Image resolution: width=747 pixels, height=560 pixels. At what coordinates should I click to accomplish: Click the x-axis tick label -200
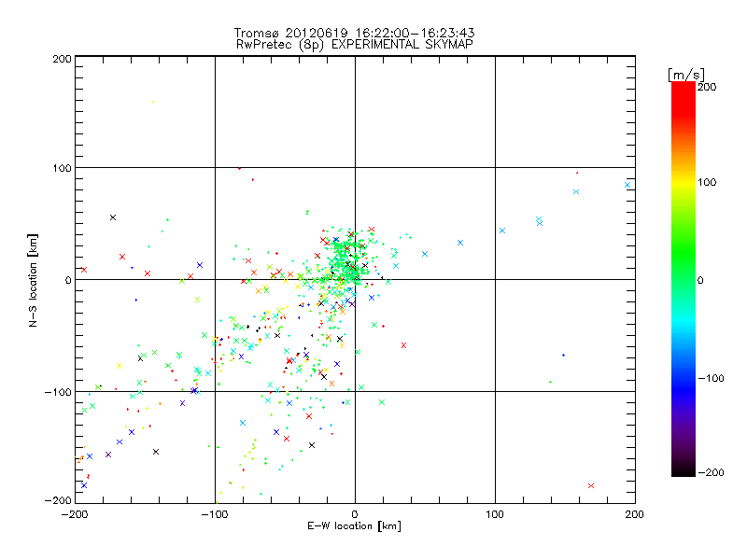(x=75, y=514)
